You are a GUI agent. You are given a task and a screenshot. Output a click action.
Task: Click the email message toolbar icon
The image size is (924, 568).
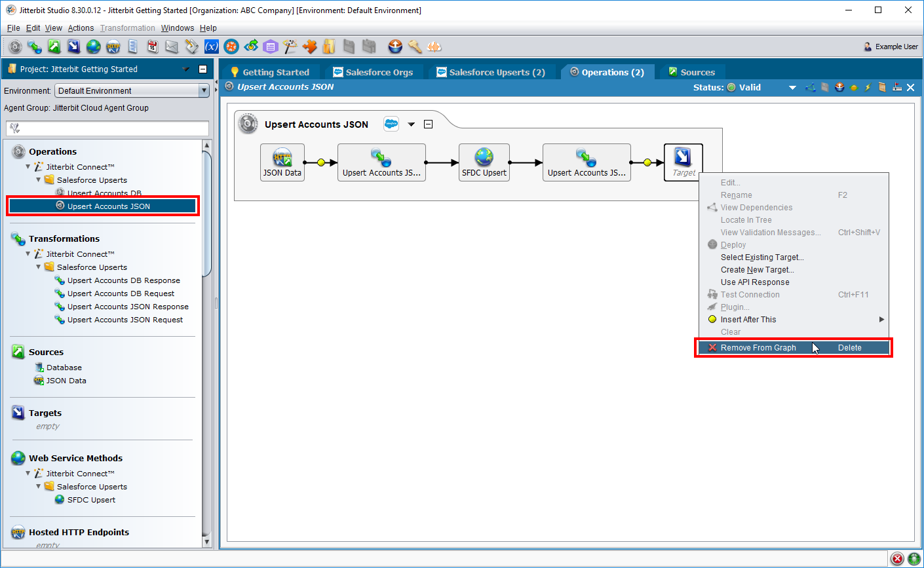172,47
